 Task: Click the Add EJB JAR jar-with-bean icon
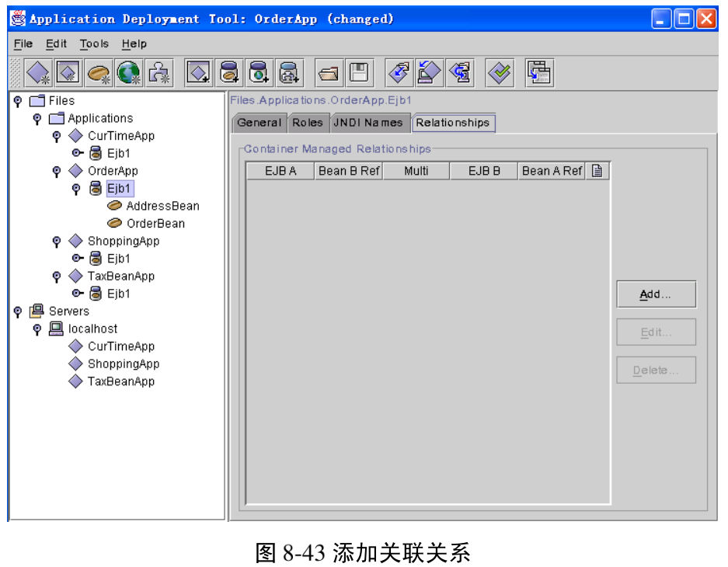229,73
